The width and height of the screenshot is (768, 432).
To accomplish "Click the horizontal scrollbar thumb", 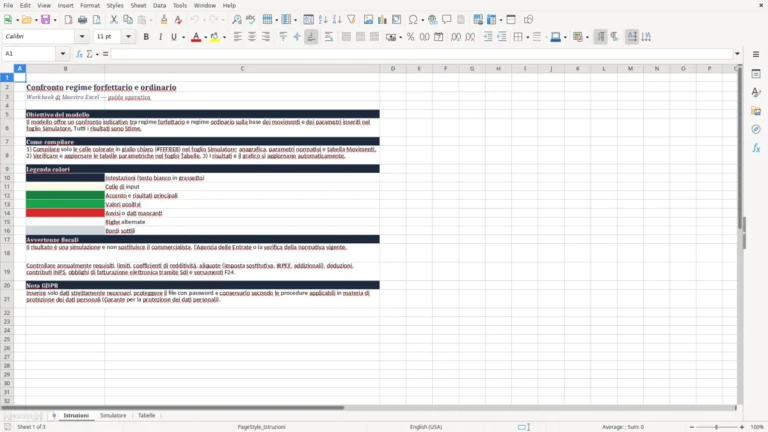I will pos(172,408).
